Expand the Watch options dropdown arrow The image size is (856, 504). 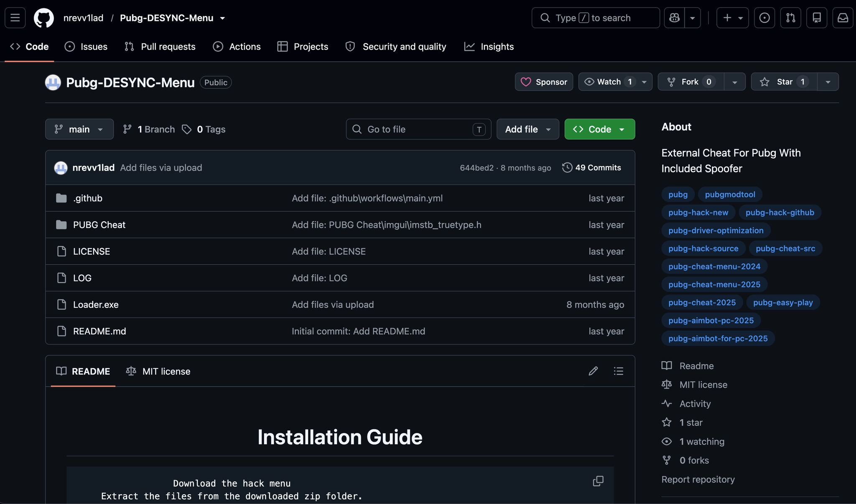click(645, 82)
